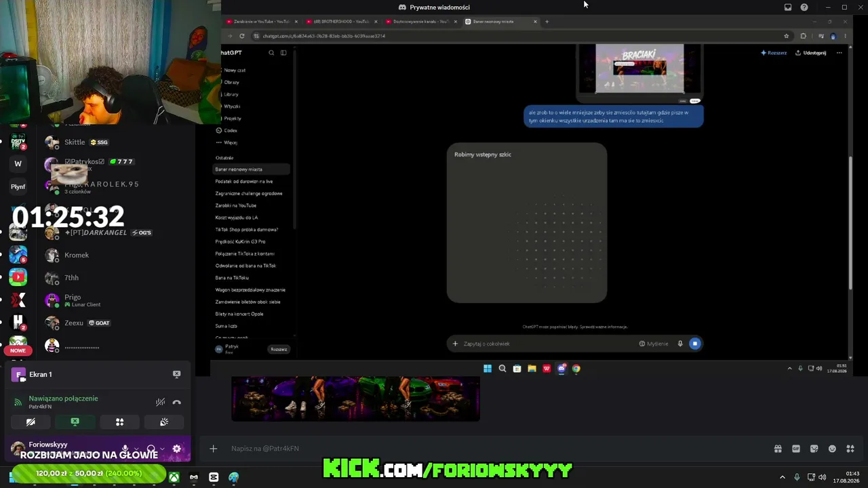The image size is (868, 488).
Task: Toggle ChatGPT Myślenie thinking mode
Action: pos(654,344)
